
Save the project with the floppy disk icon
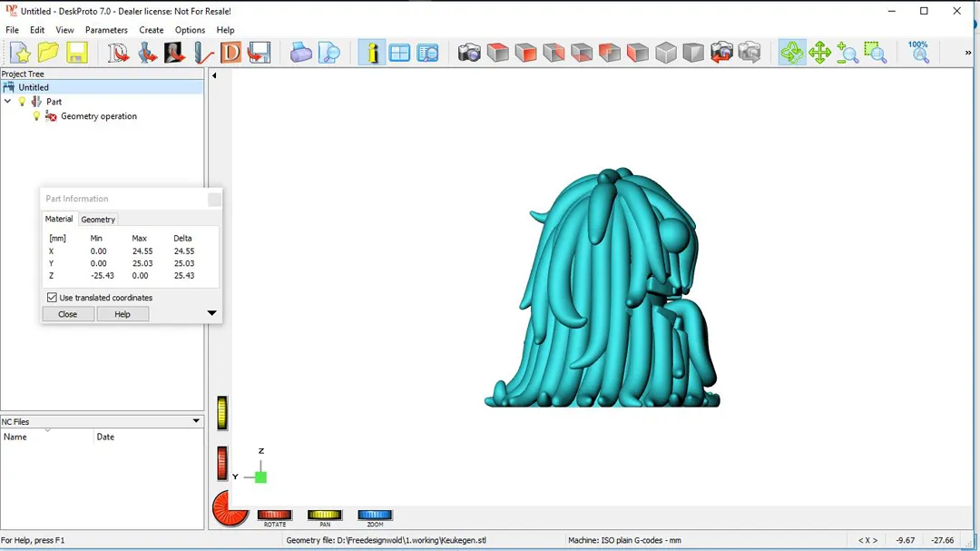tap(77, 54)
